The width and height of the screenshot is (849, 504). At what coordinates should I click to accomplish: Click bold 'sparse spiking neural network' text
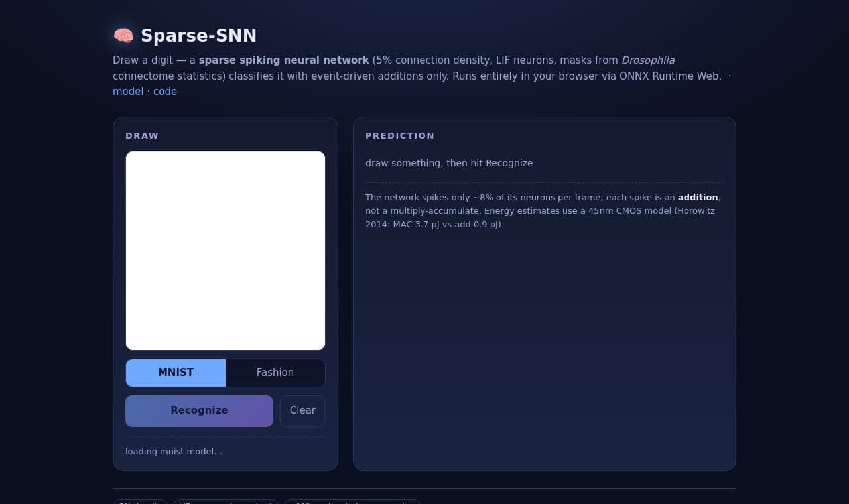(x=284, y=60)
